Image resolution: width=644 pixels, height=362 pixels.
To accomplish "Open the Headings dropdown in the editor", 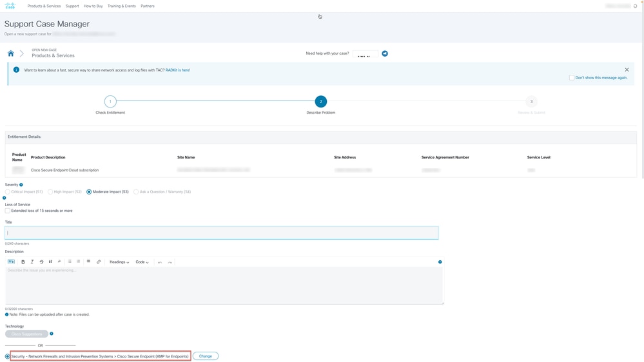I will tap(119, 262).
